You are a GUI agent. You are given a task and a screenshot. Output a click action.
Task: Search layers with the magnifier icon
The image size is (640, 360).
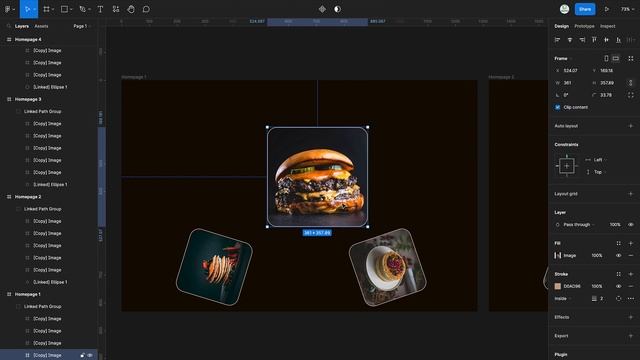point(9,26)
